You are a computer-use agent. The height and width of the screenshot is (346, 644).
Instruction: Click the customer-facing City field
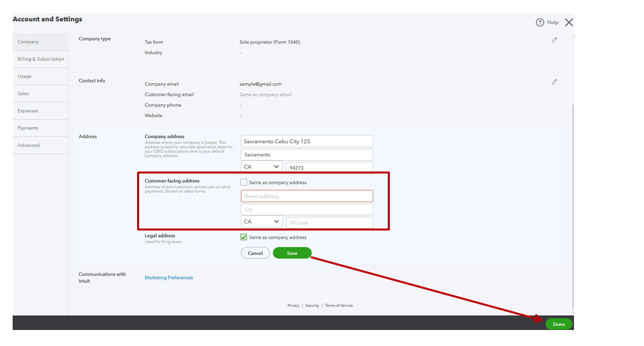tap(307, 209)
